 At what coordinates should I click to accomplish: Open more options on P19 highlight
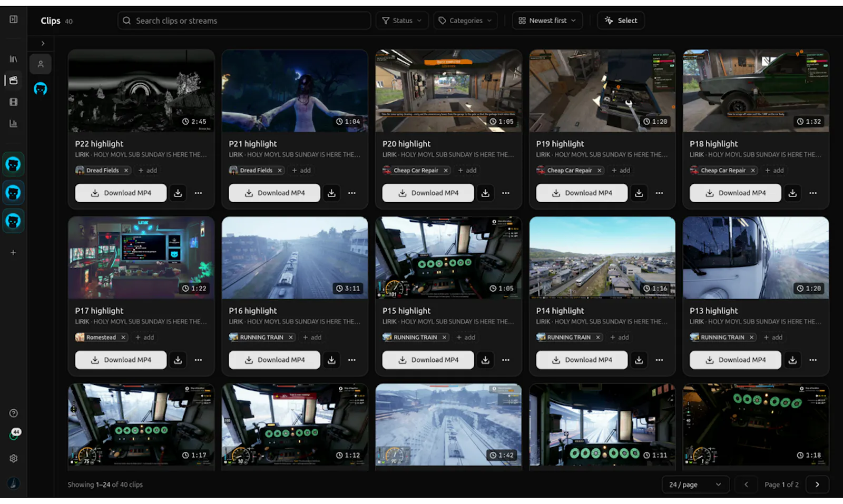click(659, 193)
